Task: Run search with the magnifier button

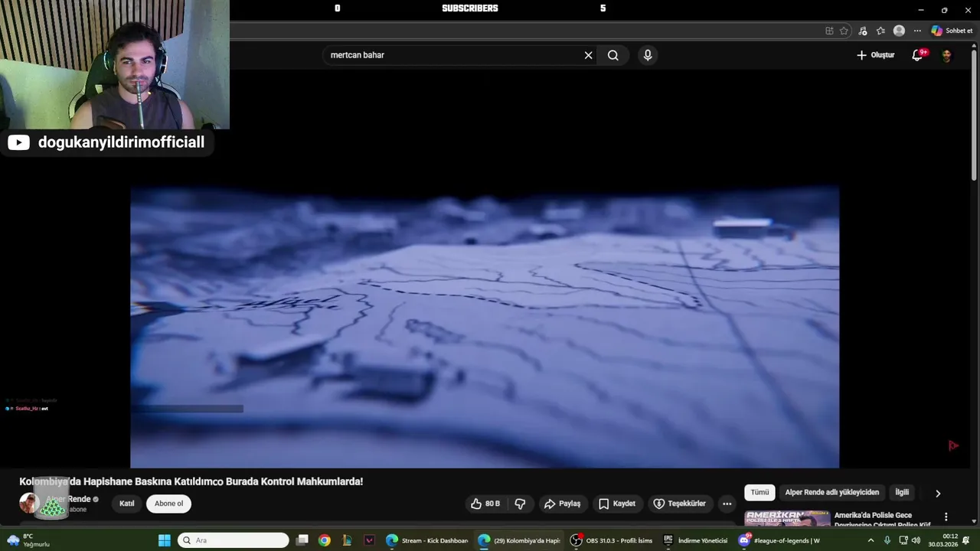Action: click(x=613, y=55)
